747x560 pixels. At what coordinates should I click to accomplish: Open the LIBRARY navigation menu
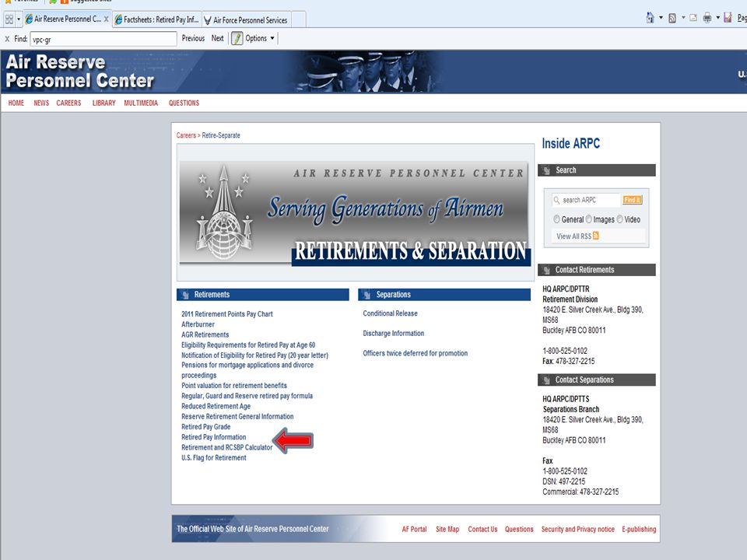click(x=103, y=103)
